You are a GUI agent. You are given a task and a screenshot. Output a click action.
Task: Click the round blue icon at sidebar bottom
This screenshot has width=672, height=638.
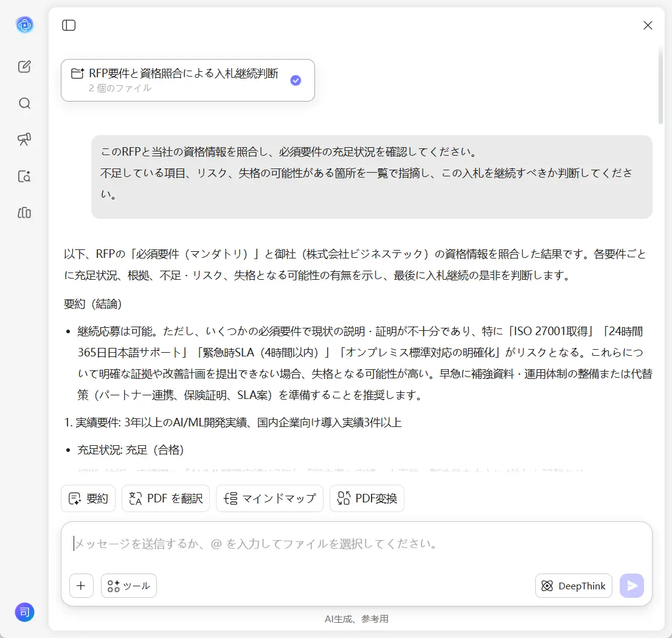pyautogui.click(x=24, y=612)
